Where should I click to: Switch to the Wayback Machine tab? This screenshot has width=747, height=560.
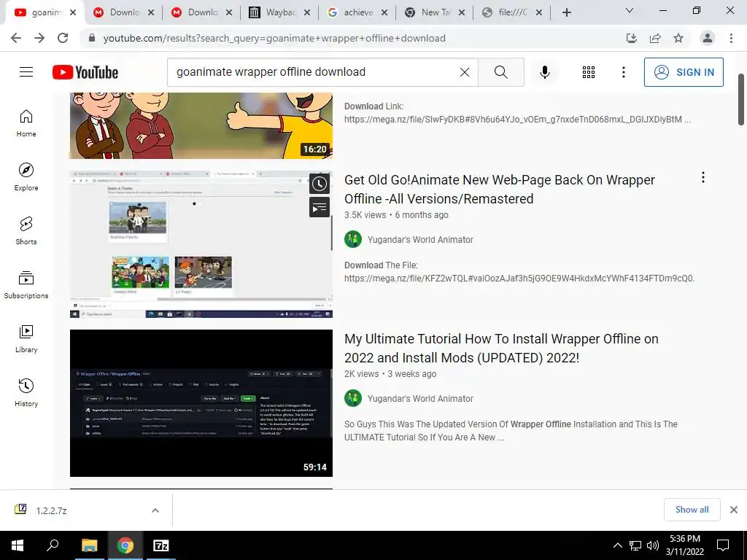279,12
